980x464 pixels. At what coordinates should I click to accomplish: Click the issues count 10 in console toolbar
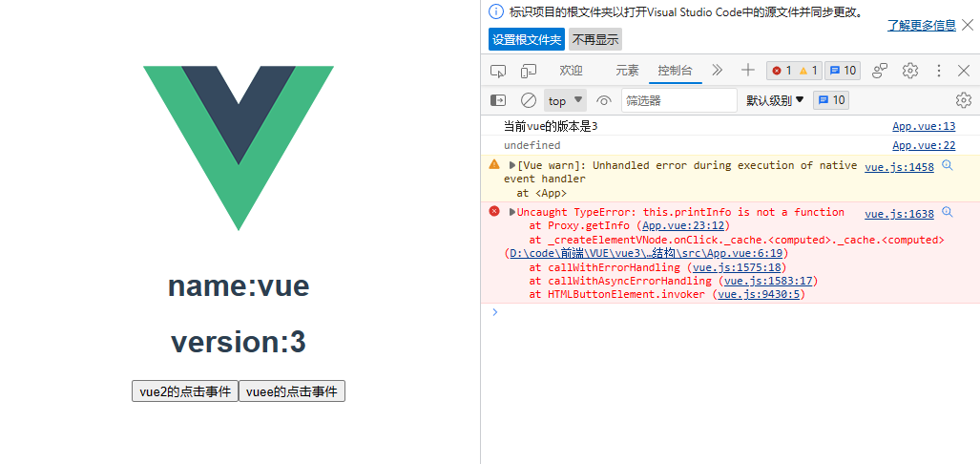[x=831, y=100]
